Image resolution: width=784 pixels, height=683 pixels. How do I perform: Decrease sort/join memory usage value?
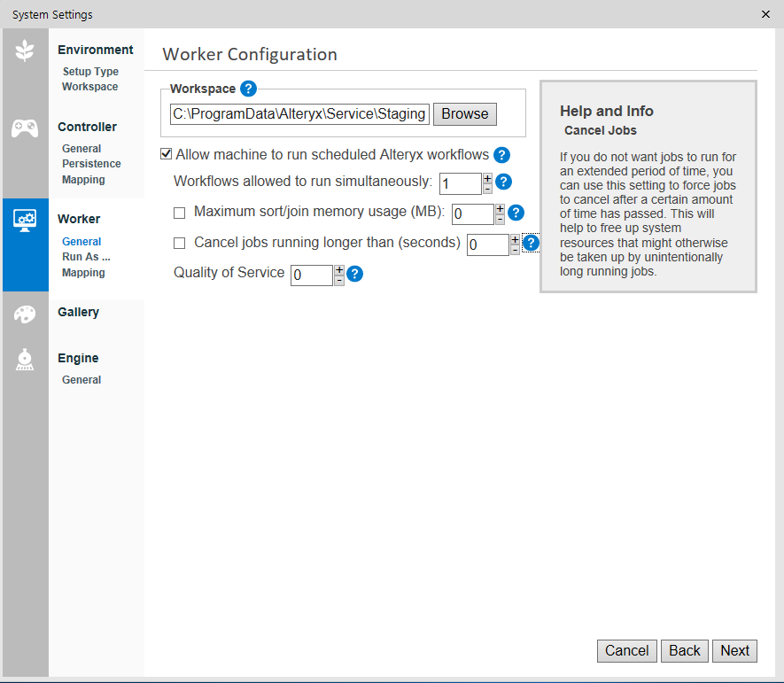point(500,219)
